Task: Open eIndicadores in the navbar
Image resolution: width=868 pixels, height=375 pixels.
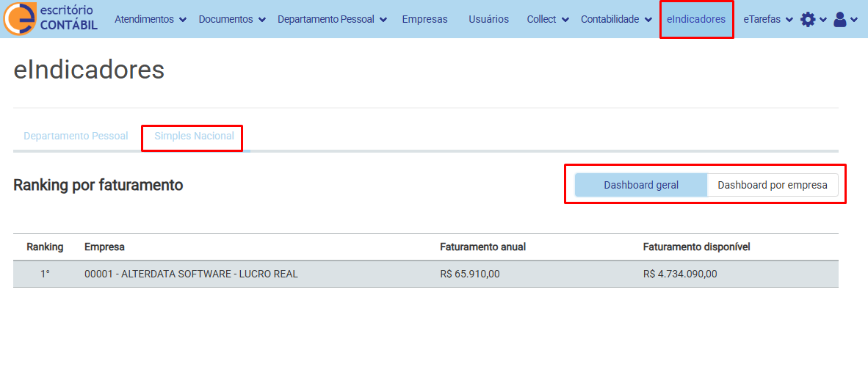Action: [696, 19]
